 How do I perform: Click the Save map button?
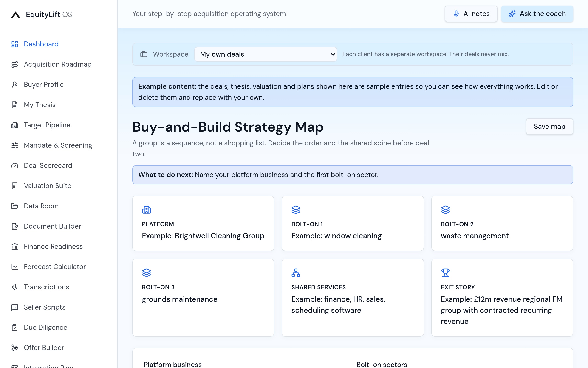point(549,126)
